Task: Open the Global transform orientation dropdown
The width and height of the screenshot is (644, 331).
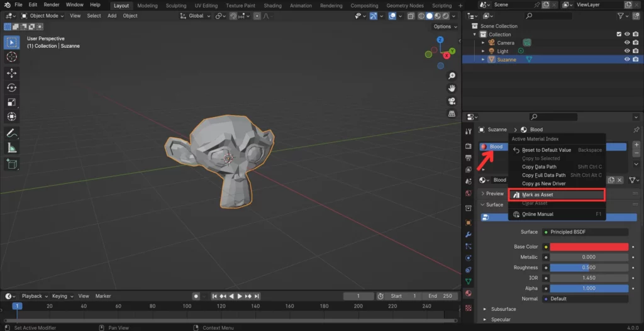Action: tap(196, 16)
